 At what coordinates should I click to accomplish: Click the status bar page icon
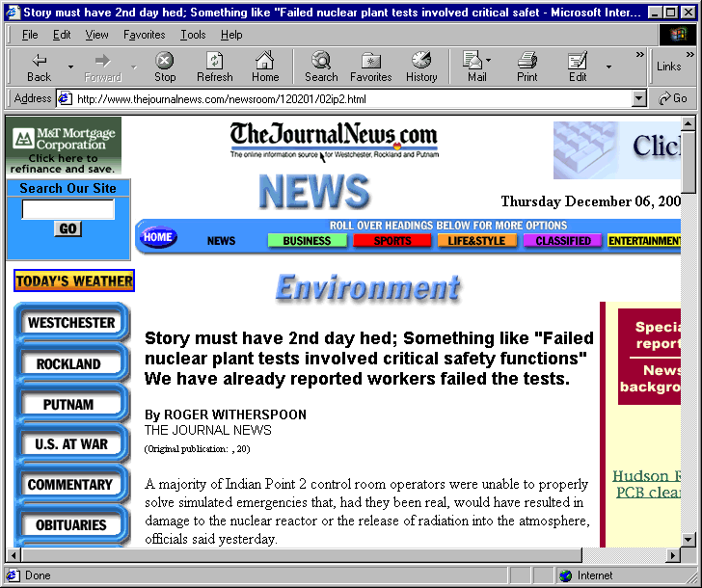13,575
